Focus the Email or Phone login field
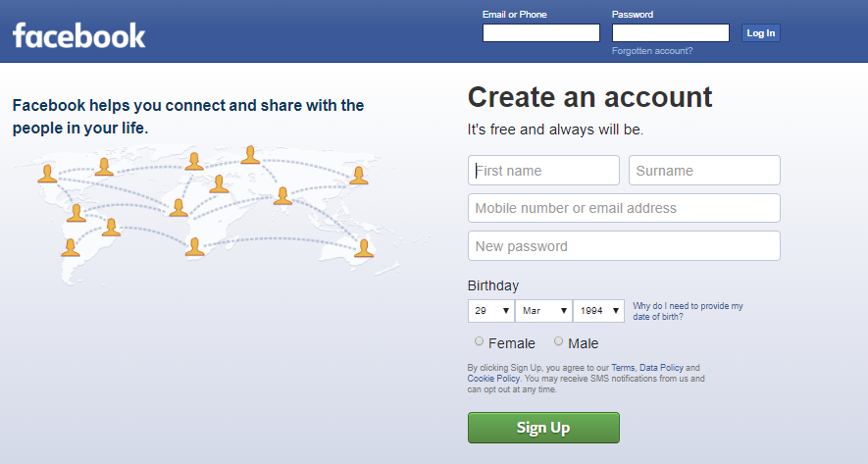Image resolution: width=868 pixels, height=464 pixels. pyautogui.click(x=540, y=32)
